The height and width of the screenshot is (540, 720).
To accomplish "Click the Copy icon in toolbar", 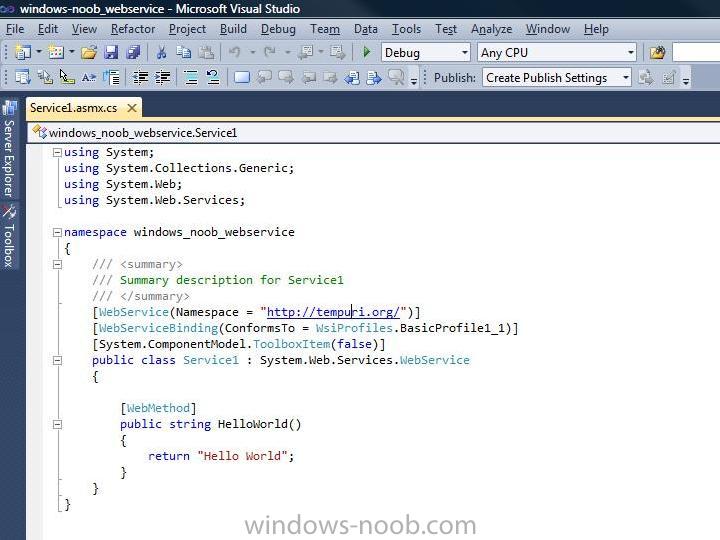I will pyautogui.click(x=184, y=52).
